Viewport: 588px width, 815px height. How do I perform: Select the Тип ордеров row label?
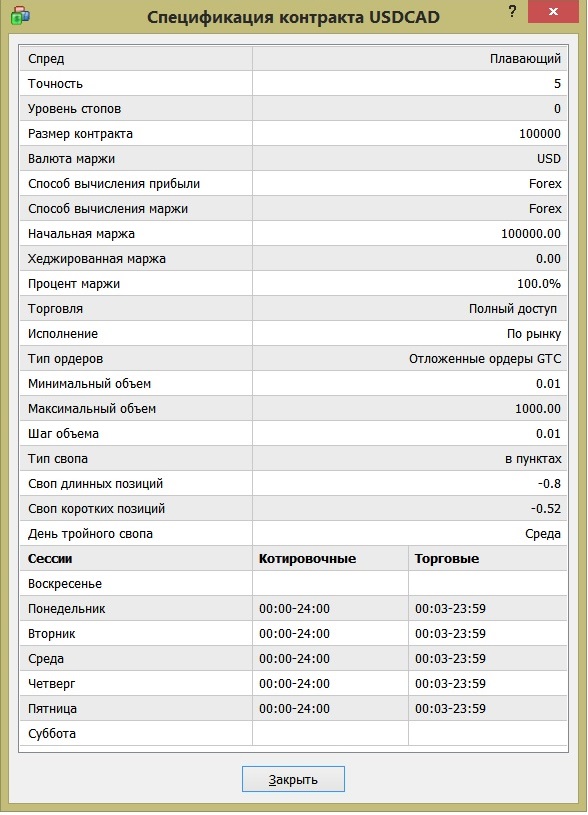66,359
